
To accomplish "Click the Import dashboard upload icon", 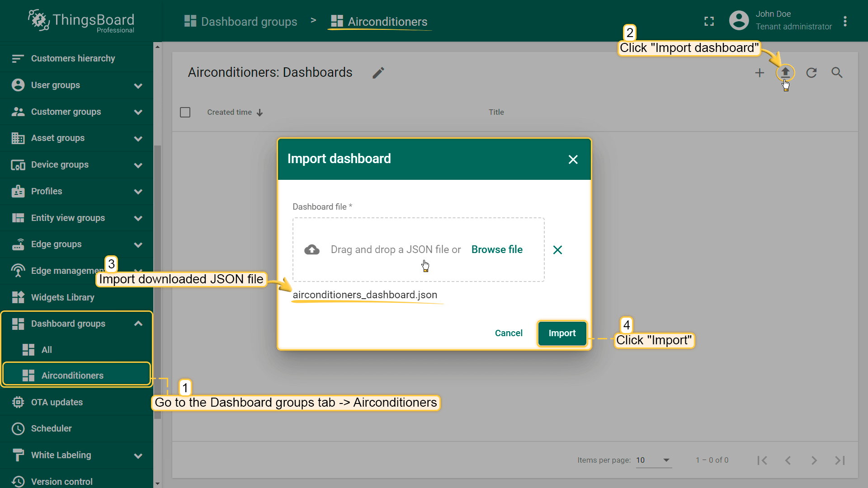I will point(785,72).
